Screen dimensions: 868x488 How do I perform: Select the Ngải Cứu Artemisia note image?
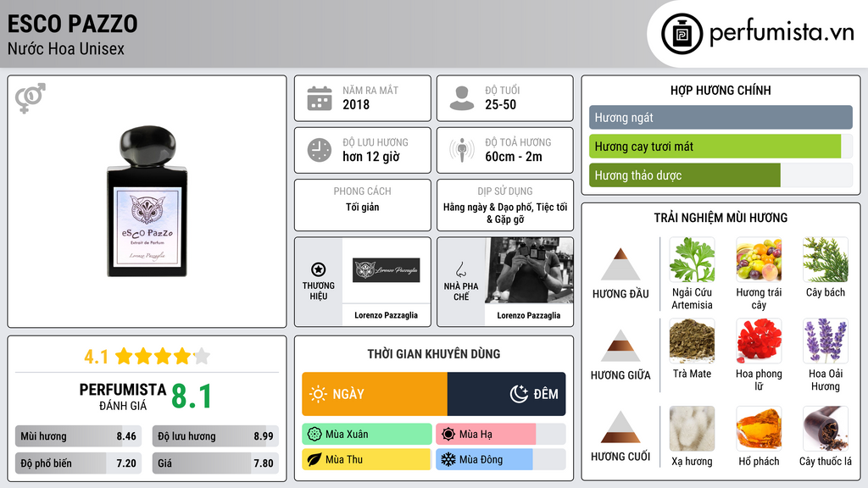pyautogui.click(x=692, y=260)
